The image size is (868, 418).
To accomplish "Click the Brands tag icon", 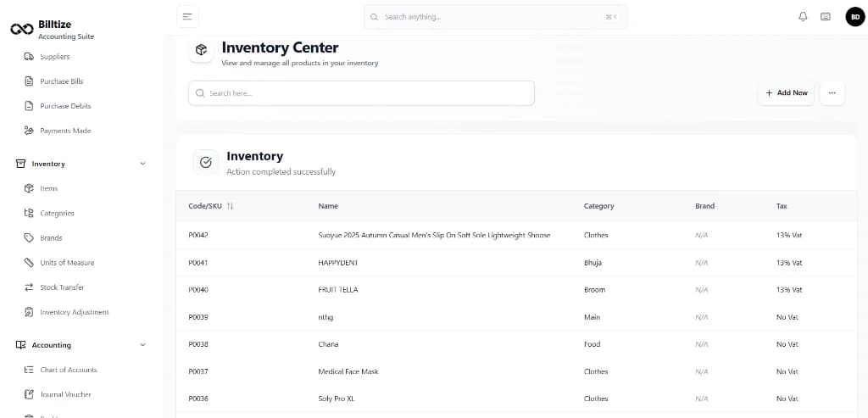I will (x=29, y=237).
